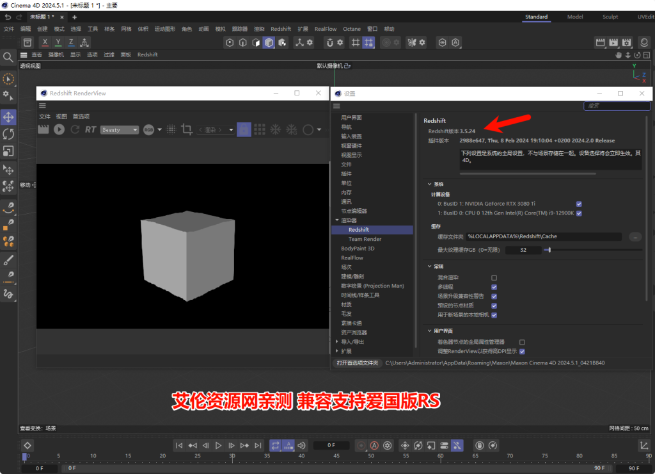
Task: Click the crop region icon in RenderView
Action: (x=187, y=130)
